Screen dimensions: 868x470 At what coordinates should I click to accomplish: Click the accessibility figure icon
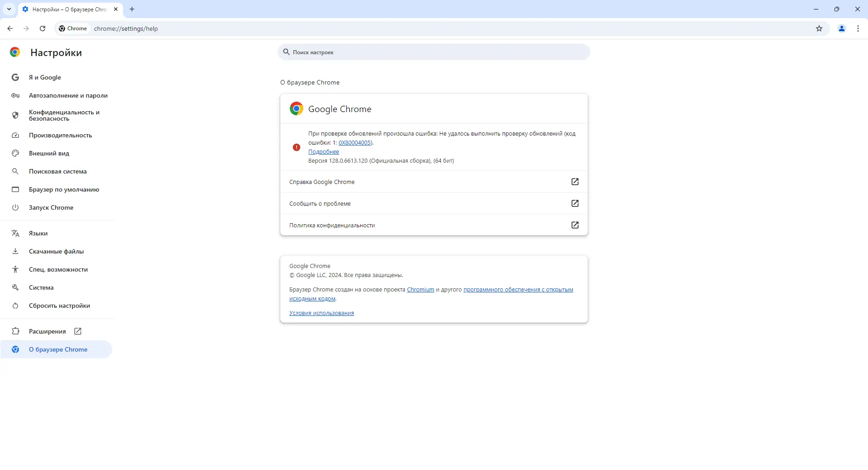point(15,269)
